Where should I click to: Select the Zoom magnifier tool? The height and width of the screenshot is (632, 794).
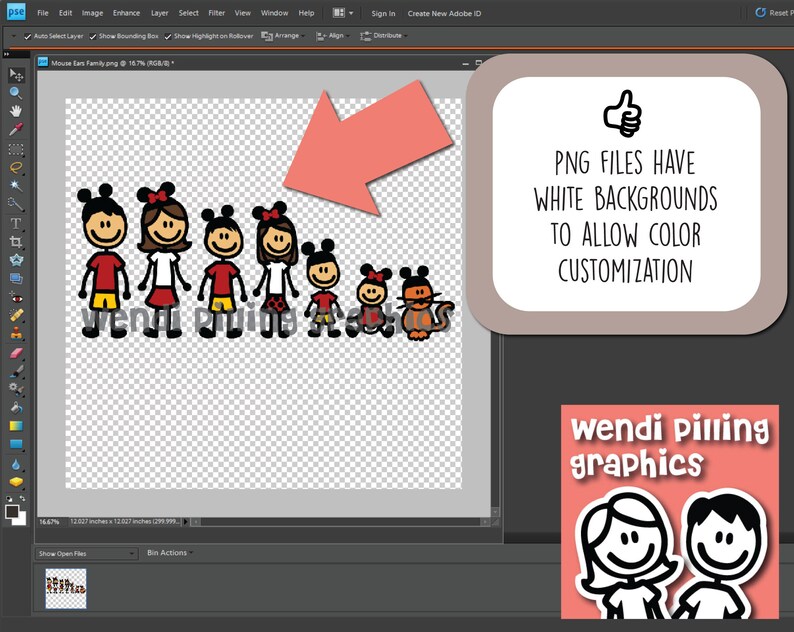point(16,93)
